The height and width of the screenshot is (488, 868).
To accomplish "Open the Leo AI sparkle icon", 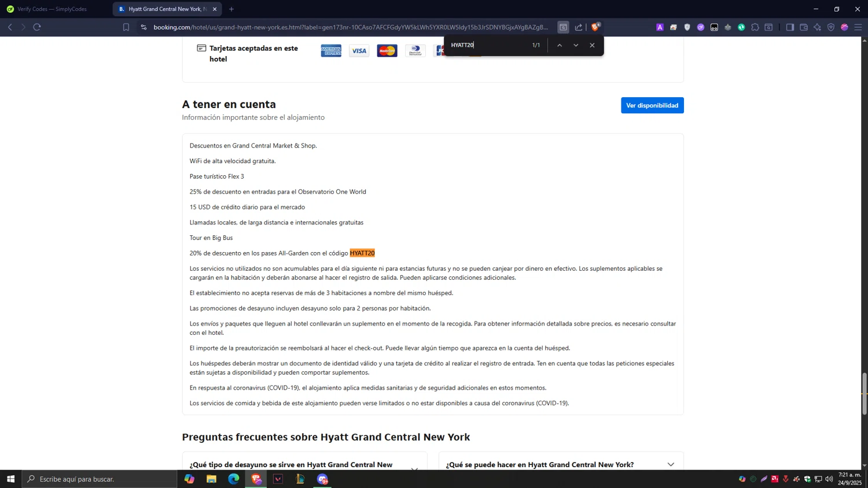I will [817, 27].
